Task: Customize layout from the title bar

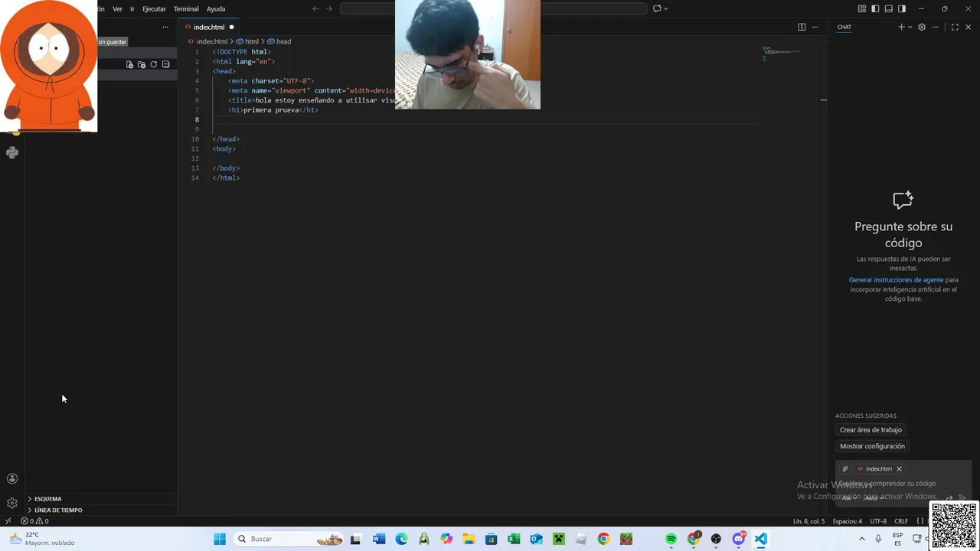Action: [x=862, y=8]
